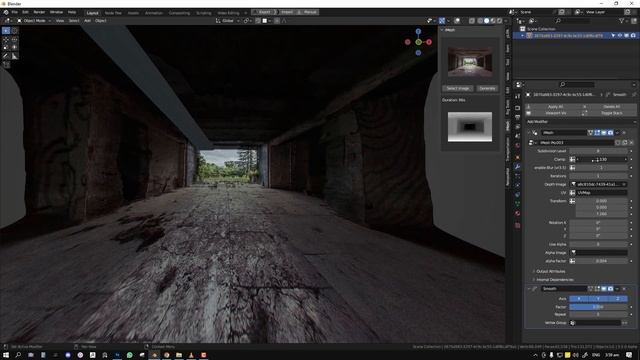Open the Object Data properties tab
640x360 pixels.
pyautogui.click(x=518, y=204)
